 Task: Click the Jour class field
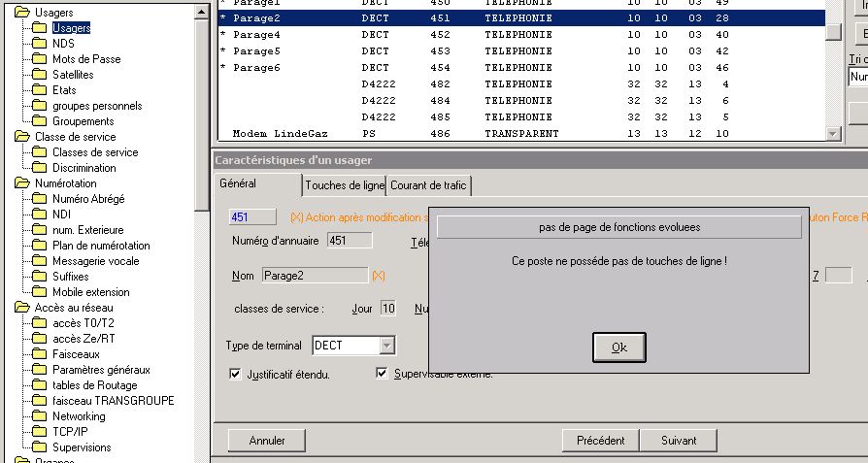coord(388,309)
